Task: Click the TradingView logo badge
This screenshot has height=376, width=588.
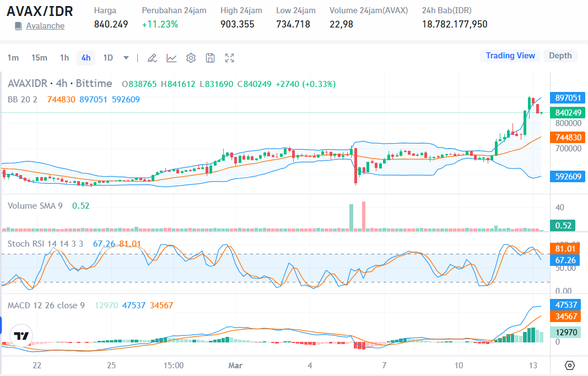Action: (x=21, y=336)
